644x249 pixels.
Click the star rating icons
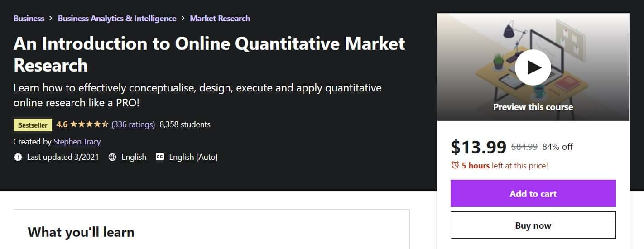(x=89, y=124)
